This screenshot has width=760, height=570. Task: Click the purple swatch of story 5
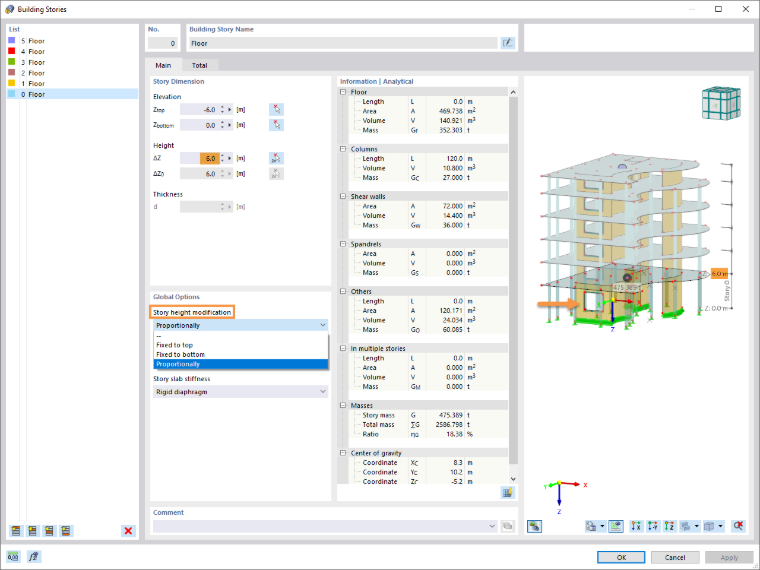12,40
